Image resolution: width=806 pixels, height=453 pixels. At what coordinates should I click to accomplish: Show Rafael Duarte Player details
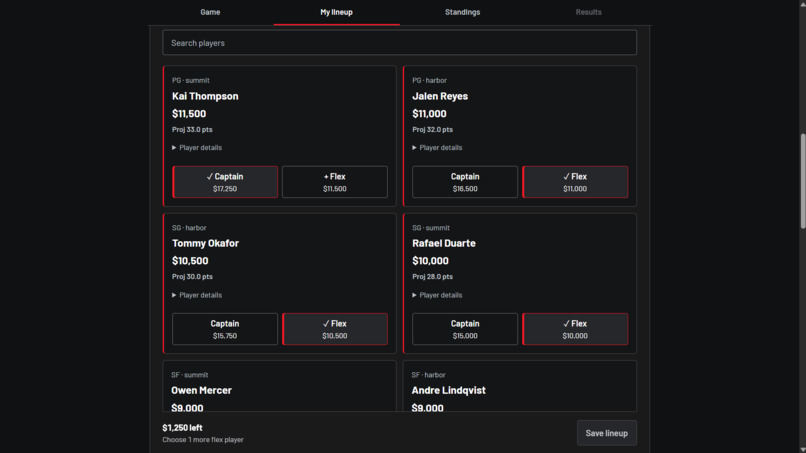click(437, 295)
